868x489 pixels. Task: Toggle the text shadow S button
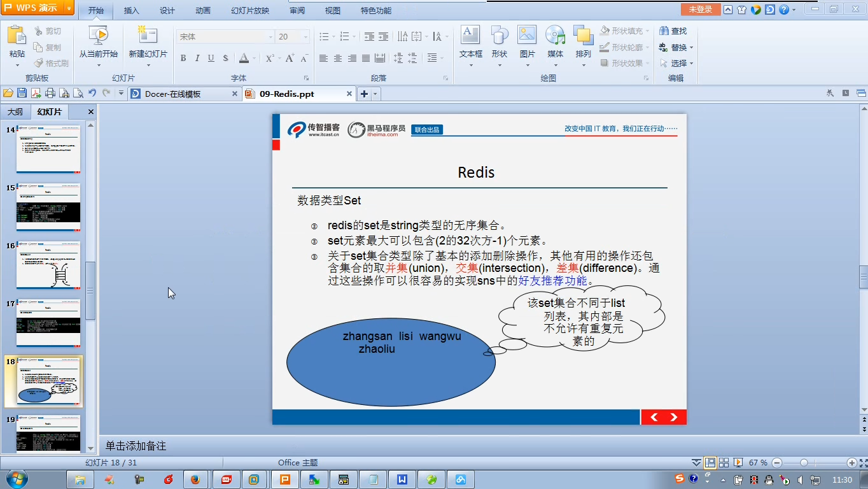226,58
